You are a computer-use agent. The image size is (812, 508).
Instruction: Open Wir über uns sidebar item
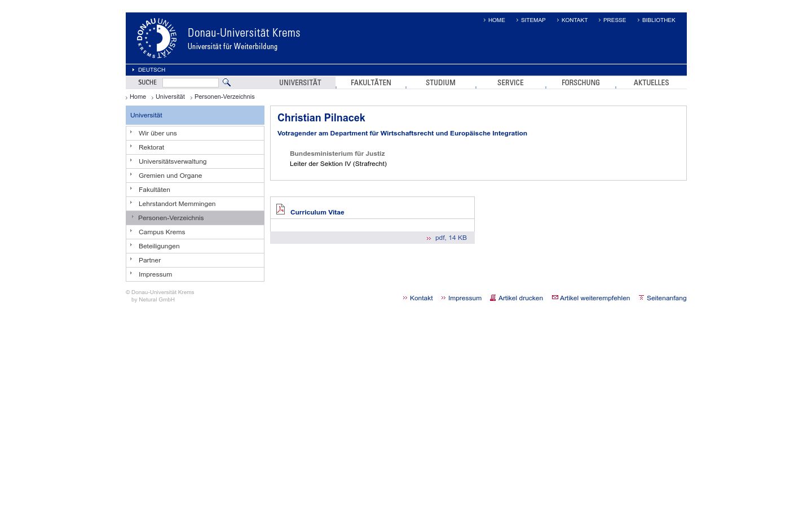[x=195, y=133]
